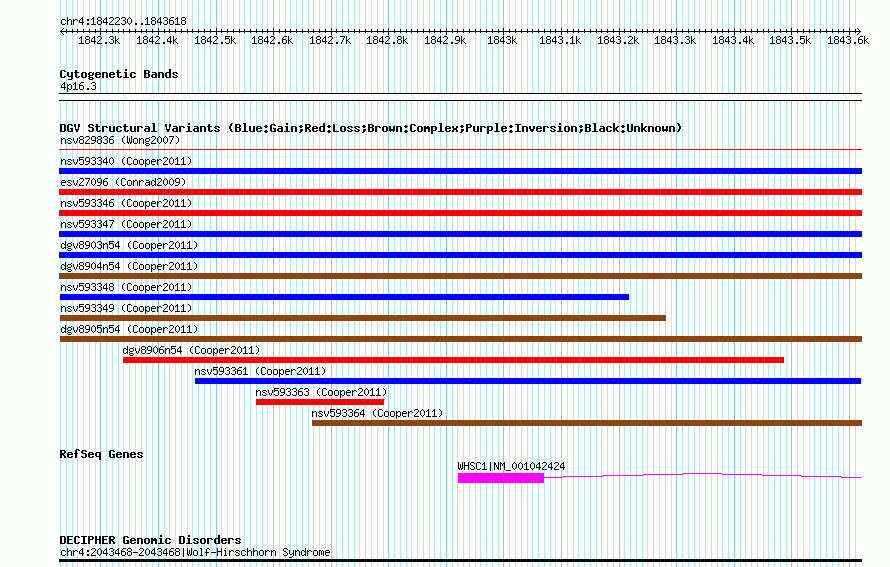Image resolution: width=890 pixels, height=567 pixels.
Task: Open the nsv593340 (Cooper2011) label
Action: (x=126, y=161)
